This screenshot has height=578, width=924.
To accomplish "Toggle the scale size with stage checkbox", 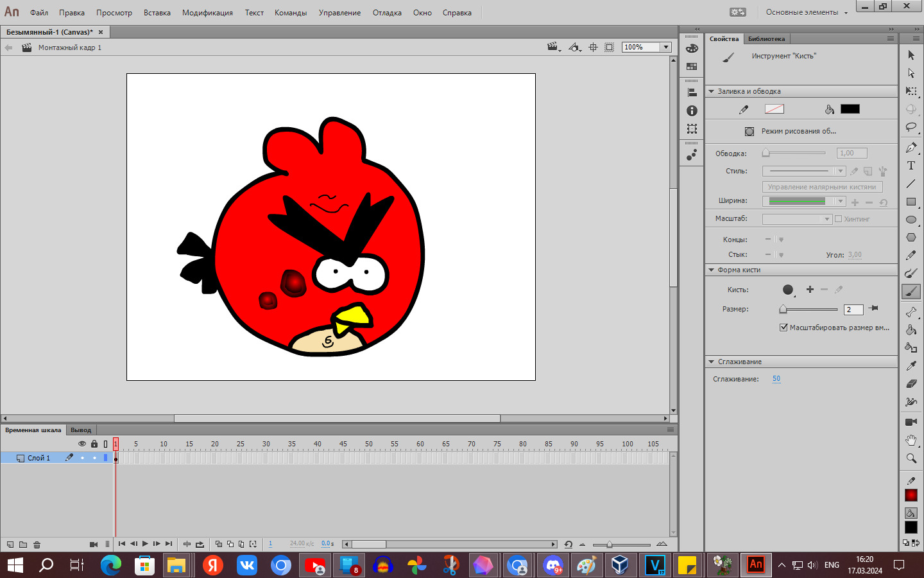I will (783, 328).
